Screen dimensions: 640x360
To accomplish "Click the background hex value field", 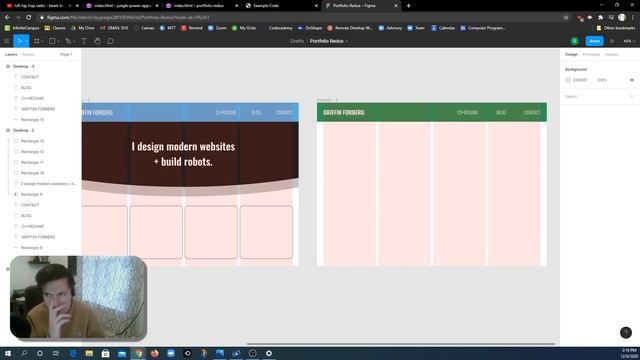I will pos(580,80).
